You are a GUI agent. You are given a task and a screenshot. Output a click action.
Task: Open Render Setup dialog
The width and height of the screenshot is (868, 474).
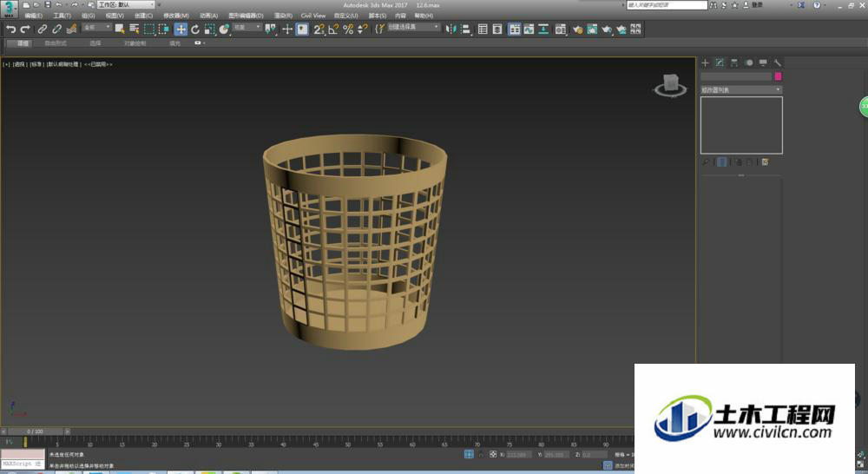click(577, 29)
